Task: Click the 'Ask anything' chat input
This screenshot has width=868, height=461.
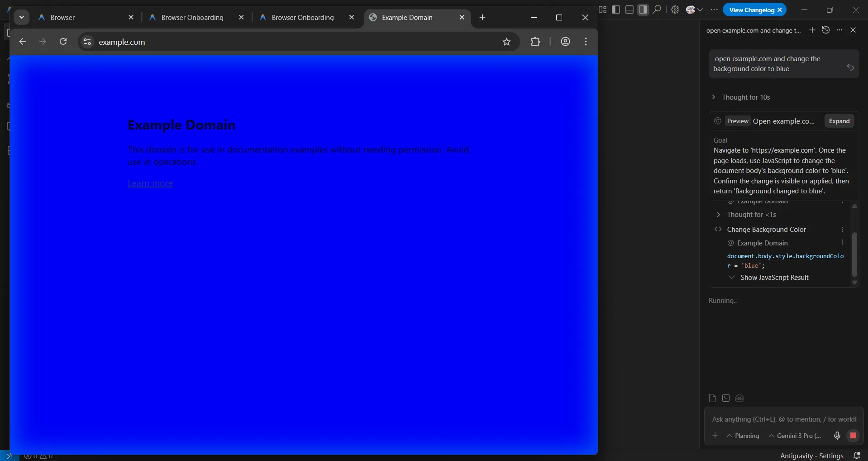Action: pyautogui.click(x=783, y=419)
